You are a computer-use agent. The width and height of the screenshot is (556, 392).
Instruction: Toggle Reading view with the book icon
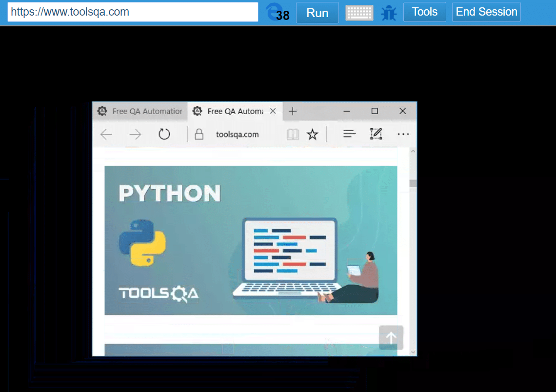tap(293, 134)
